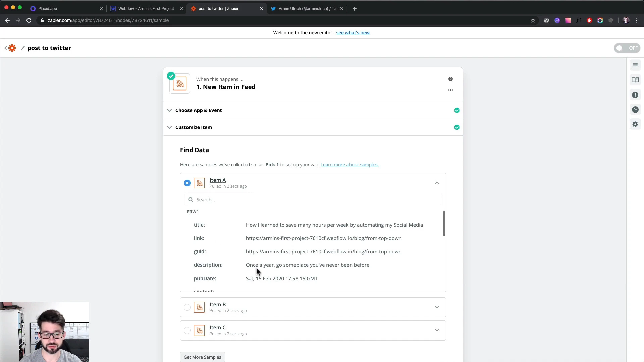Open the see what's new link
The height and width of the screenshot is (362, 644).
pyautogui.click(x=353, y=33)
